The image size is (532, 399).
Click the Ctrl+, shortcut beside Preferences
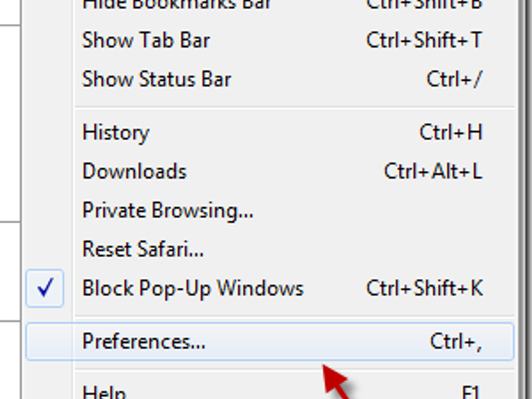coord(456,341)
